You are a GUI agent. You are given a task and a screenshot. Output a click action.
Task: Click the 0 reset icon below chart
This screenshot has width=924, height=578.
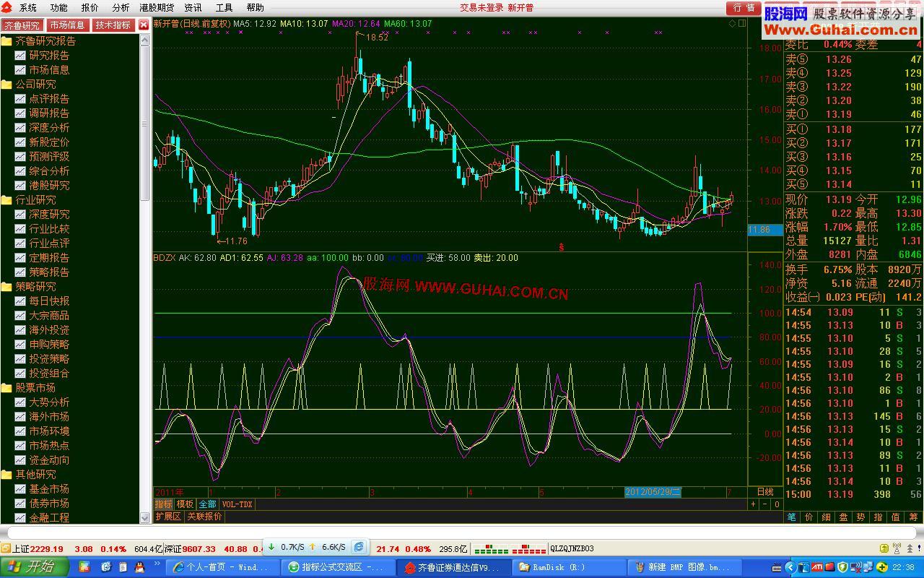[x=777, y=504]
